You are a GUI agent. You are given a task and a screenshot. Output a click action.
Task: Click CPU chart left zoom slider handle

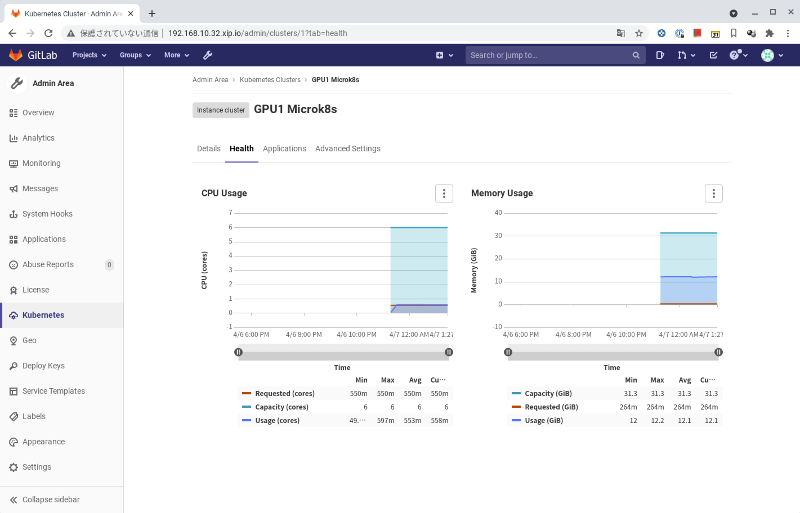(238, 352)
